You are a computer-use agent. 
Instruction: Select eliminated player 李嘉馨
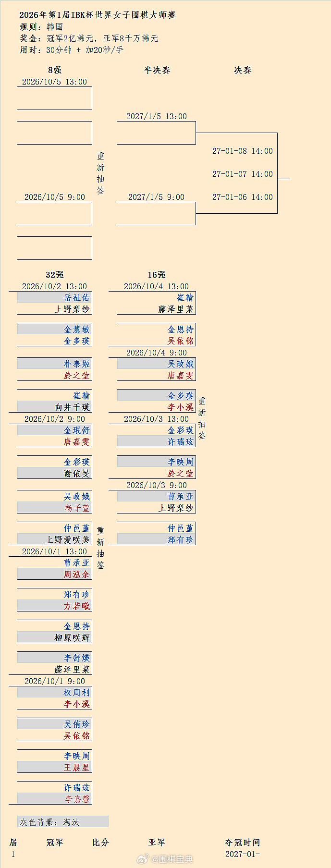click(x=77, y=799)
